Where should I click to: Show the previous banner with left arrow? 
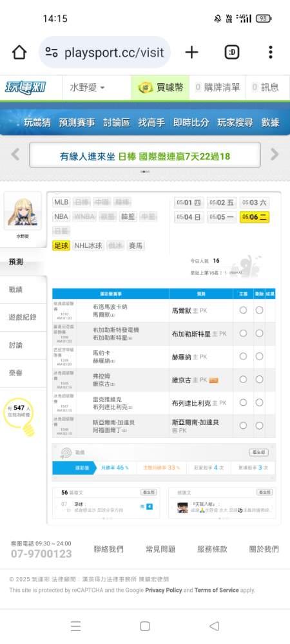pos(15,155)
